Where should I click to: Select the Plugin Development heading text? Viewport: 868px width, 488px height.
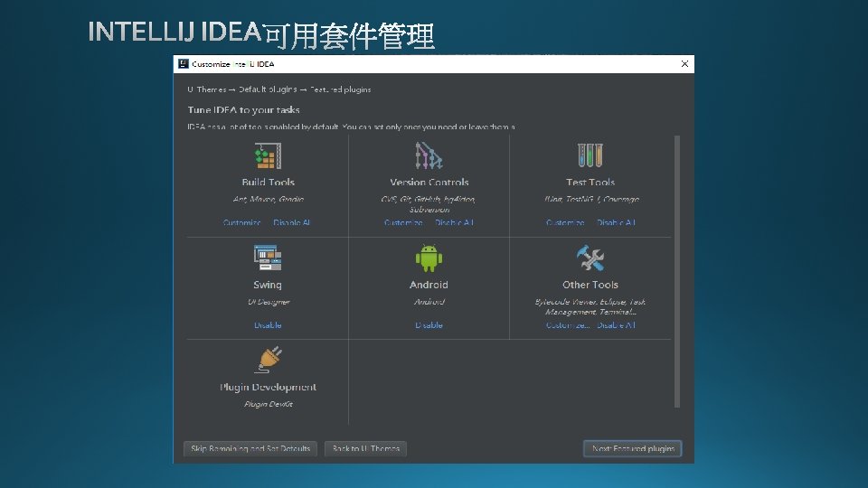pyautogui.click(x=268, y=387)
